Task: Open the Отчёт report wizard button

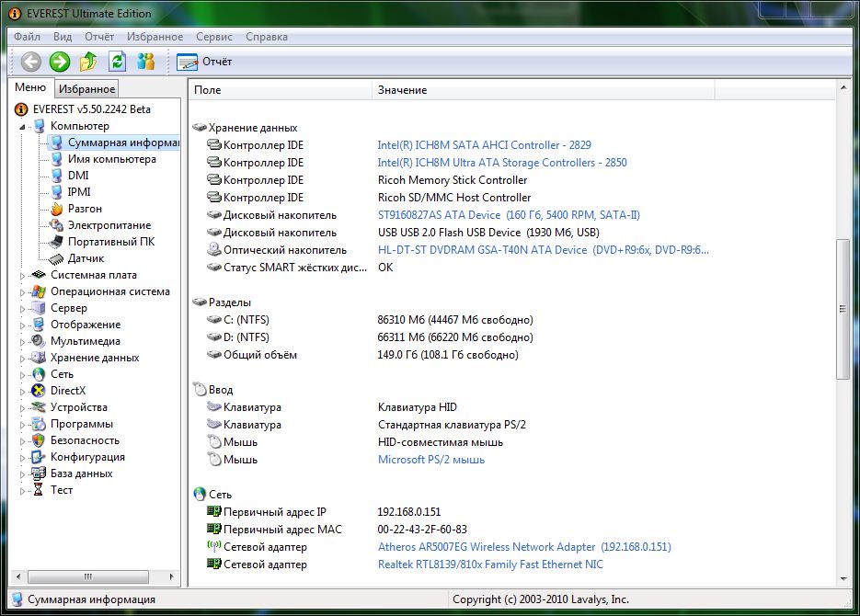Action: pos(204,62)
